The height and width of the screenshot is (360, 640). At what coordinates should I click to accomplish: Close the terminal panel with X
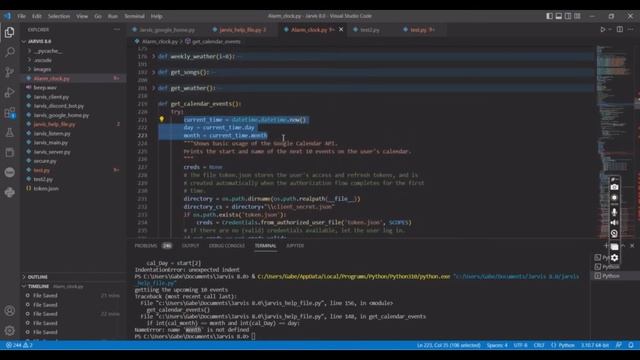[x=632, y=246]
